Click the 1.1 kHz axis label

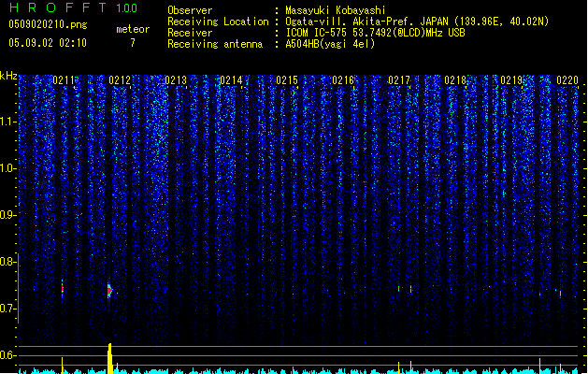[x=7, y=122]
